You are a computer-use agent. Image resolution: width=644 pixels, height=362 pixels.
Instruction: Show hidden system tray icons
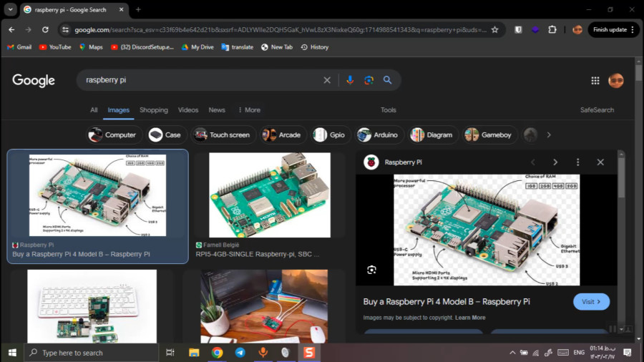pos(512,353)
